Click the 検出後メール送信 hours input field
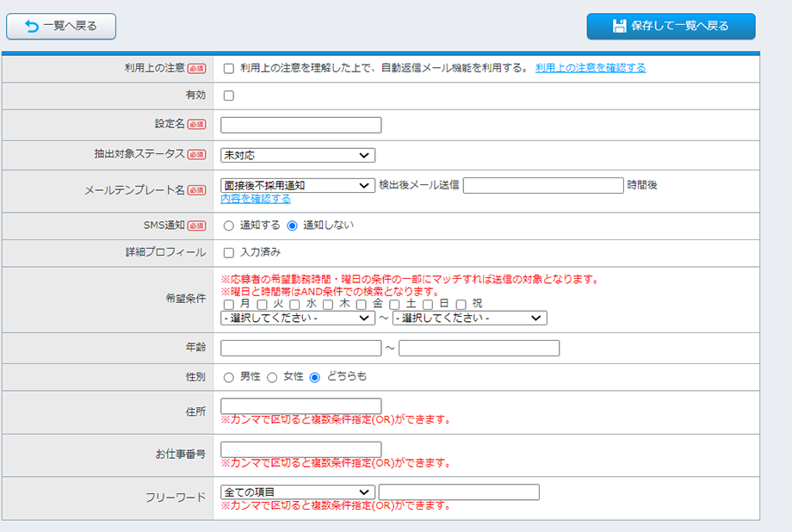 point(542,185)
